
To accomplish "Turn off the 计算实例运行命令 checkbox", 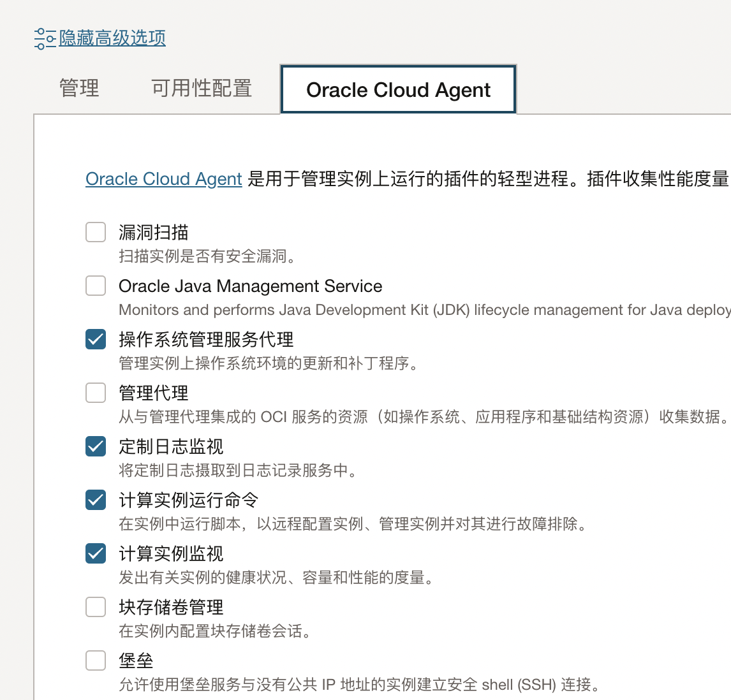I will (96, 500).
